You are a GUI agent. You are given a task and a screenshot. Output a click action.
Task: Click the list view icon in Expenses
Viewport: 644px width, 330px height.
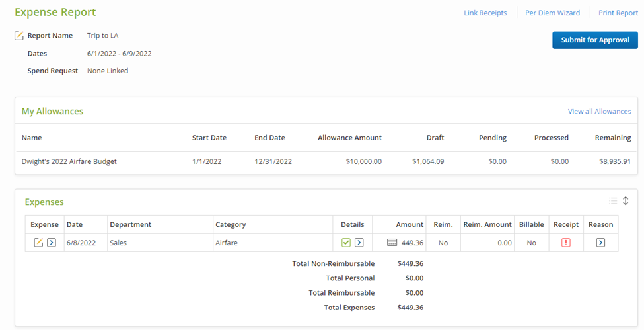pyautogui.click(x=613, y=201)
